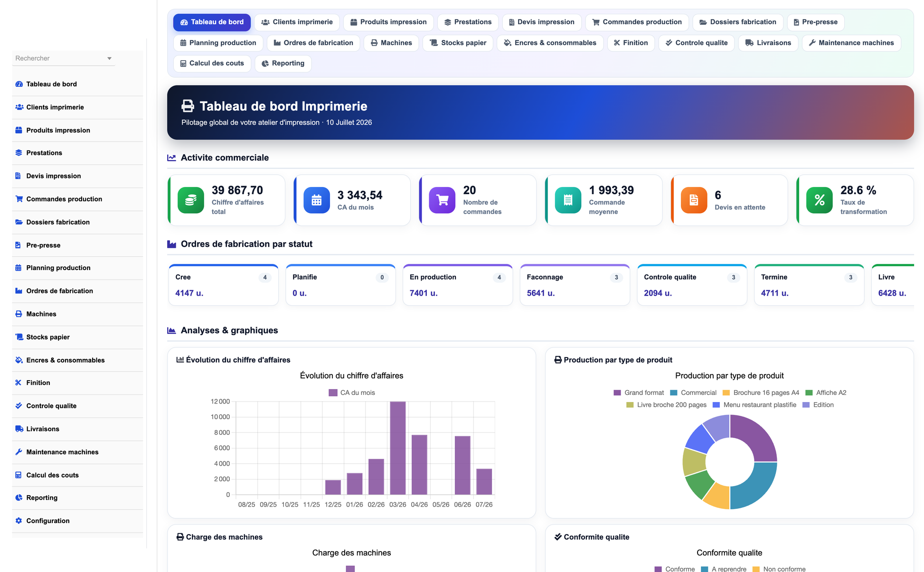Click the Clients imprimerie sidebar users icon
The image size is (924, 572).
[19, 107]
